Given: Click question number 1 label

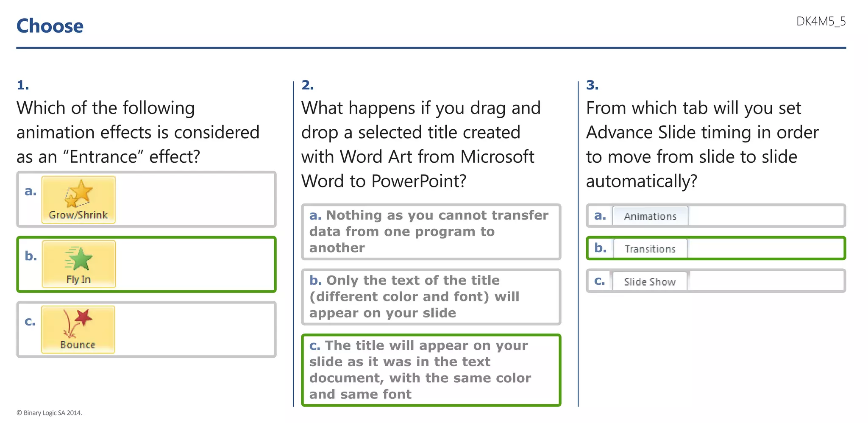Looking at the screenshot, I should [x=23, y=85].
